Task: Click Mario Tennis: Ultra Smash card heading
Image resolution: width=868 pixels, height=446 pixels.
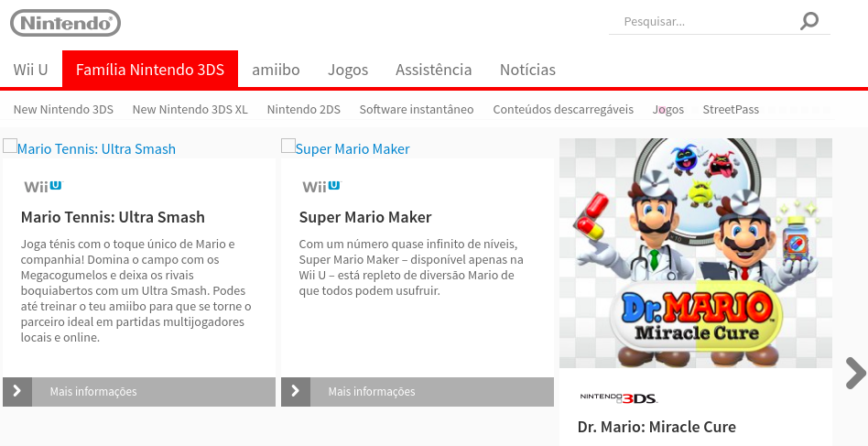Action: (113, 217)
